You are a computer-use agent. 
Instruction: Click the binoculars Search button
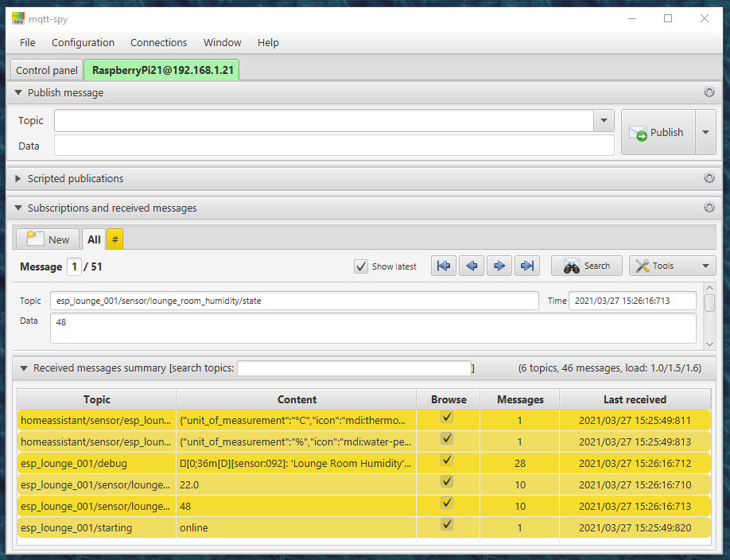pyautogui.click(x=587, y=266)
